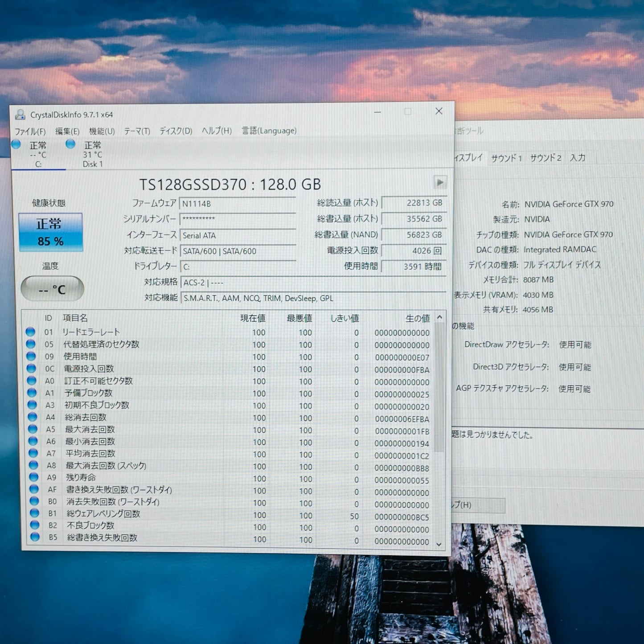
Task: Open the ディスク(D) menu
Action: pos(176,131)
